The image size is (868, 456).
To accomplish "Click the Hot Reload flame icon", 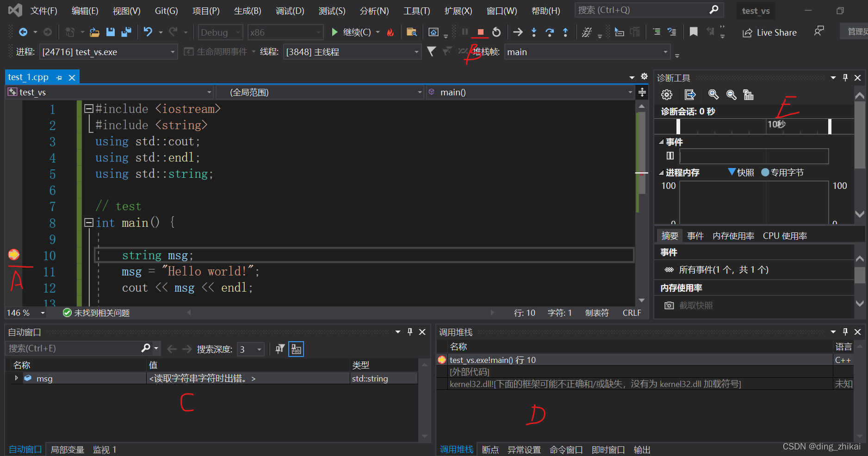I will tap(391, 32).
